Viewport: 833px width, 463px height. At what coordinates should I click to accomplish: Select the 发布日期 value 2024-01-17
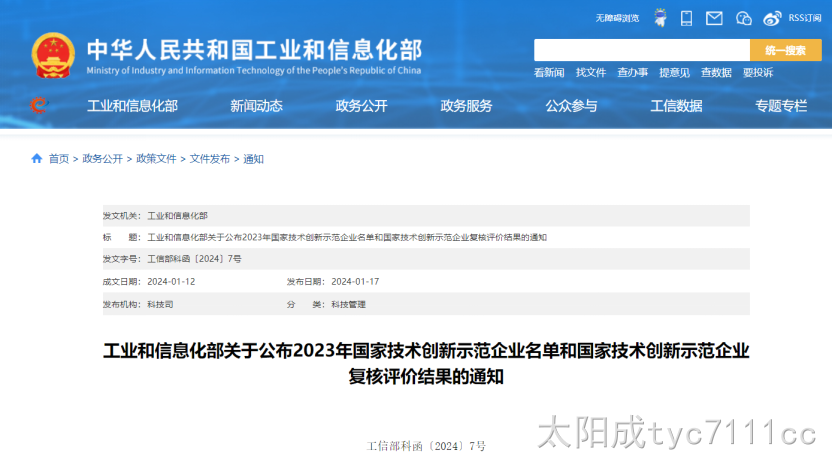pos(355,281)
